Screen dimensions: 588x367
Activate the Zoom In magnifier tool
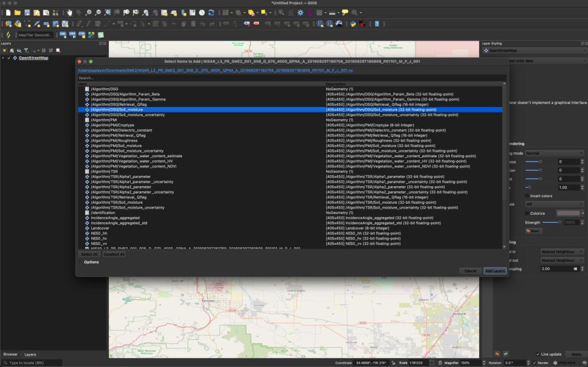point(88,13)
